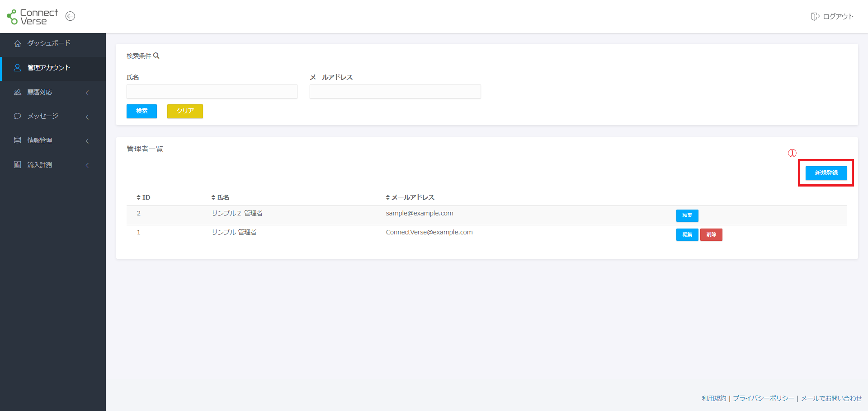Click the email ConnectVerse@example.com
Viewport: 868px width, 411px height.
(x=429, y=232)
